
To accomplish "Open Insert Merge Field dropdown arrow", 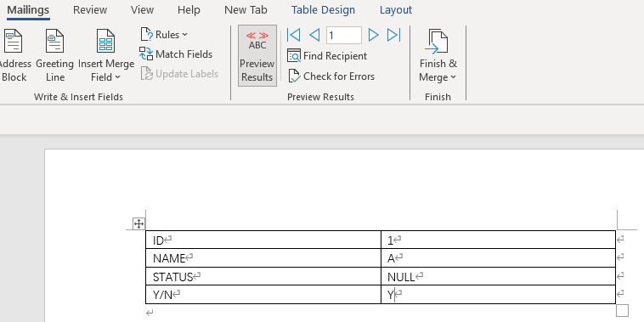I will [117, 77].
